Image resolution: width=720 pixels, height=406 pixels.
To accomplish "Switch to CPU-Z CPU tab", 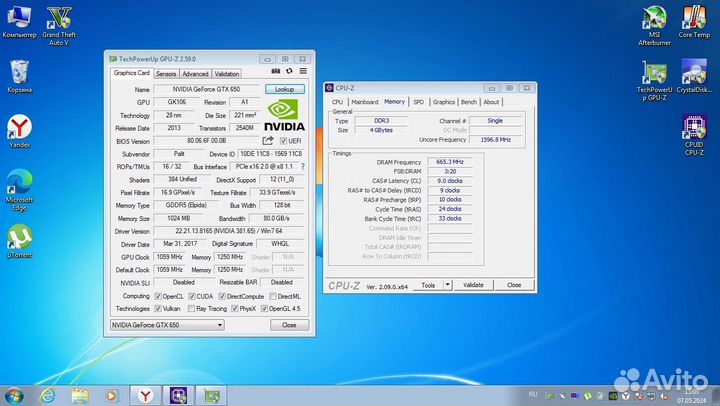I will pos(338,102).
